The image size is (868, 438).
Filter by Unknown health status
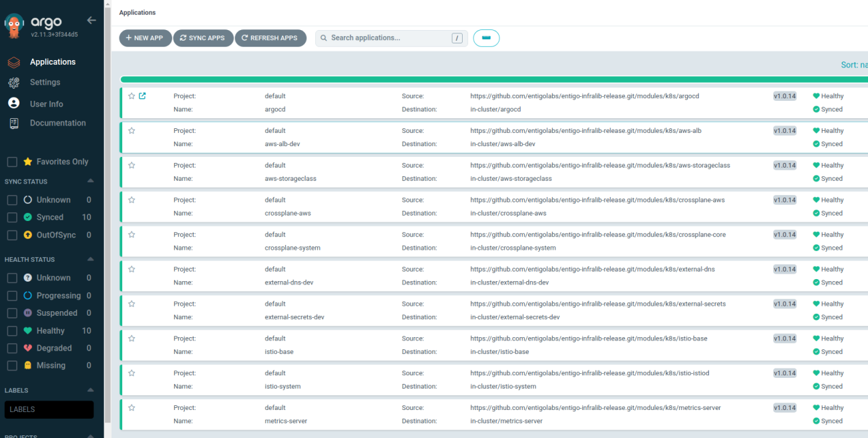point(12,278)
